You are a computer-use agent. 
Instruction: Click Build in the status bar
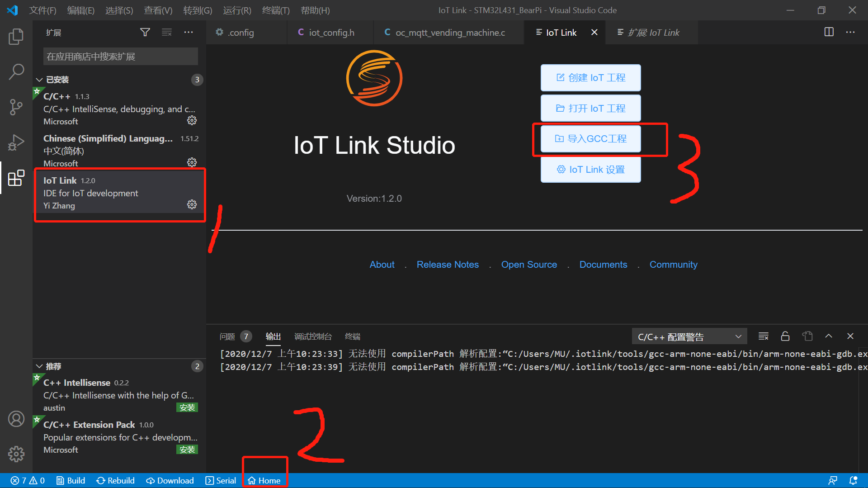(x=71, y=480)
